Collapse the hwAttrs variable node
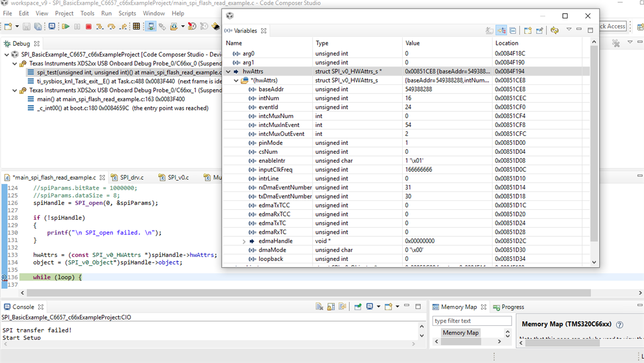The height and width of the screenshot is (363, 644). tap(228, 72)
